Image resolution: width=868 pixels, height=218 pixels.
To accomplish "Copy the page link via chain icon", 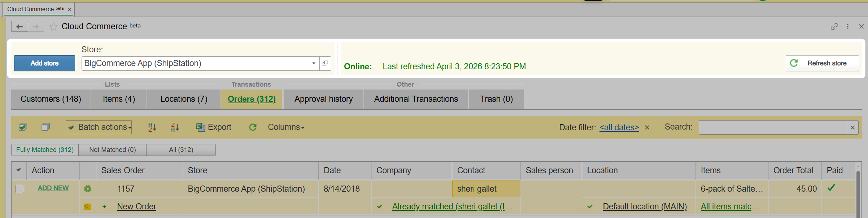I will click(834, 26).
